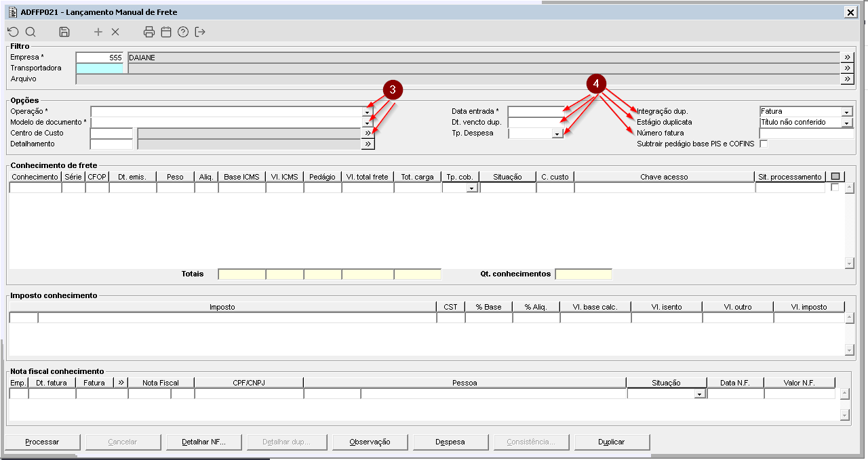Click the Vl. total frete column header
The height and width of the screenshot is (460, 868).
click(x=367, y=177)
